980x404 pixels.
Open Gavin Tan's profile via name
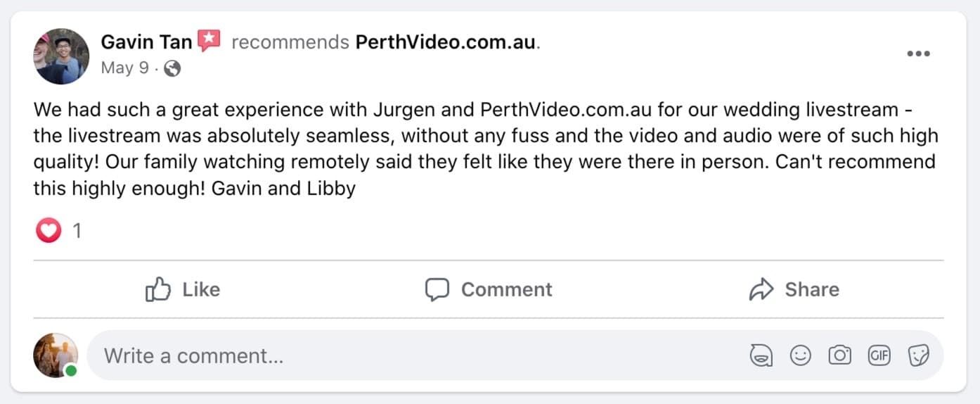click(146, 42)
